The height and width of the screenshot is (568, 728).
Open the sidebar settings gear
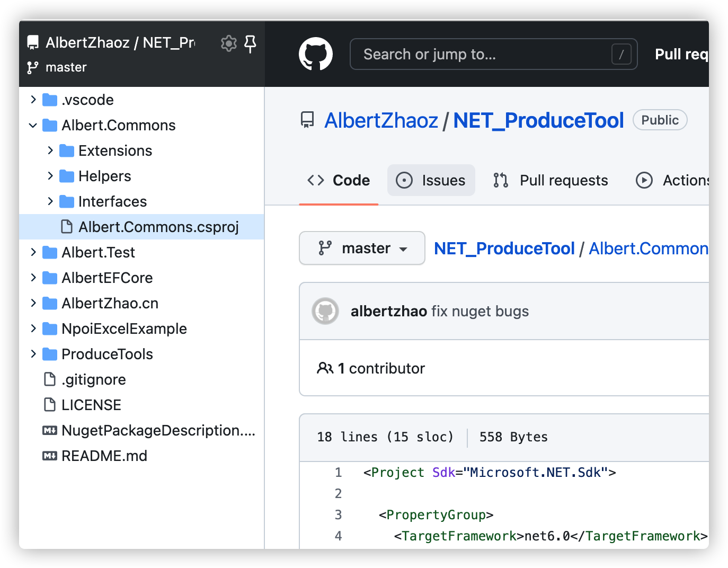point(229,43)
